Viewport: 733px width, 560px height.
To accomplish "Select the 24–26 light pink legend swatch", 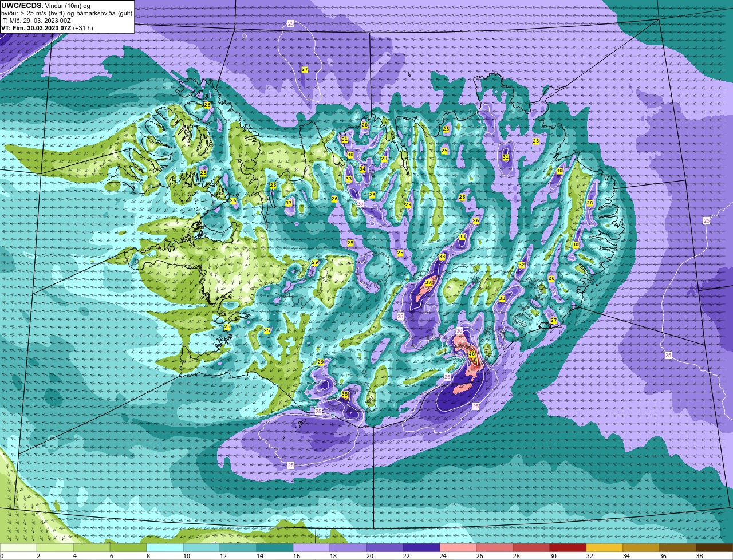I will point(458,548).
